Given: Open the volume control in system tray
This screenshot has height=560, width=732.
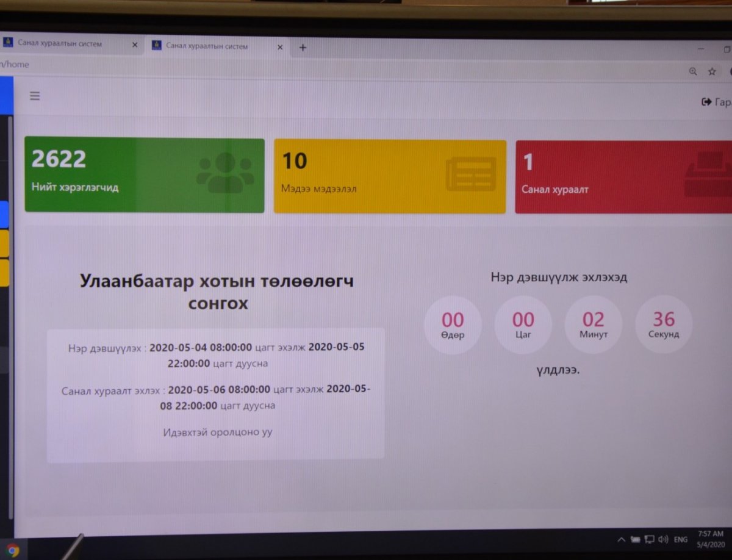Looking at the screenshot, I should [x=663, y=539].
